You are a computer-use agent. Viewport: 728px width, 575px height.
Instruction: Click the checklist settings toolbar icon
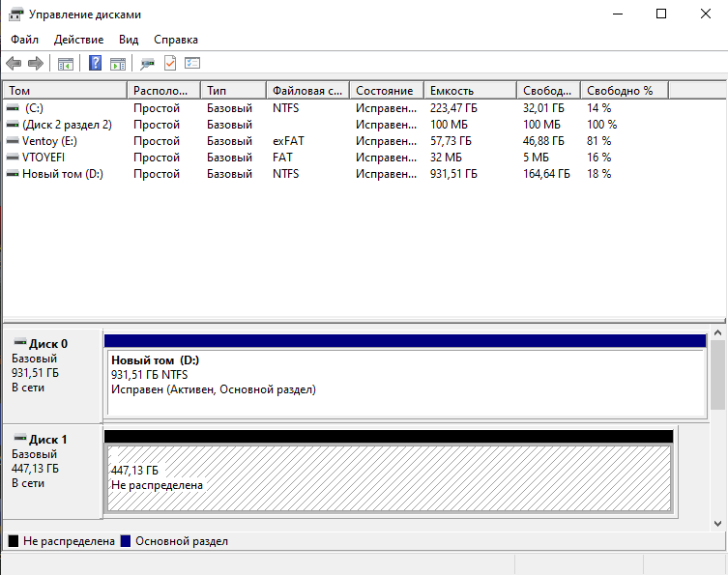coord(192,64)
